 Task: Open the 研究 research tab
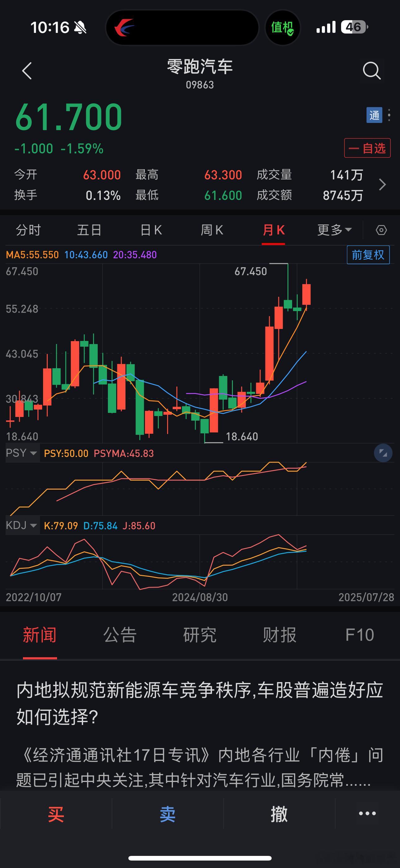[x=200, y=635]
